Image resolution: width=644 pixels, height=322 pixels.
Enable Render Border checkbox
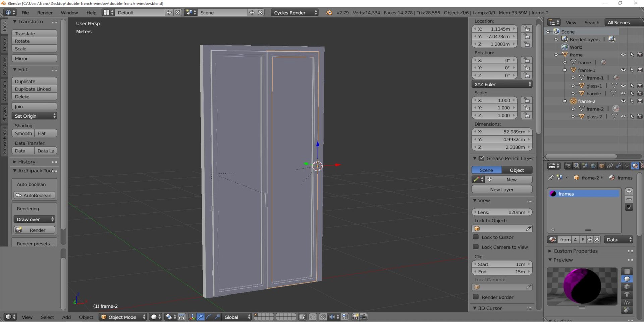(x=476, y=297)
